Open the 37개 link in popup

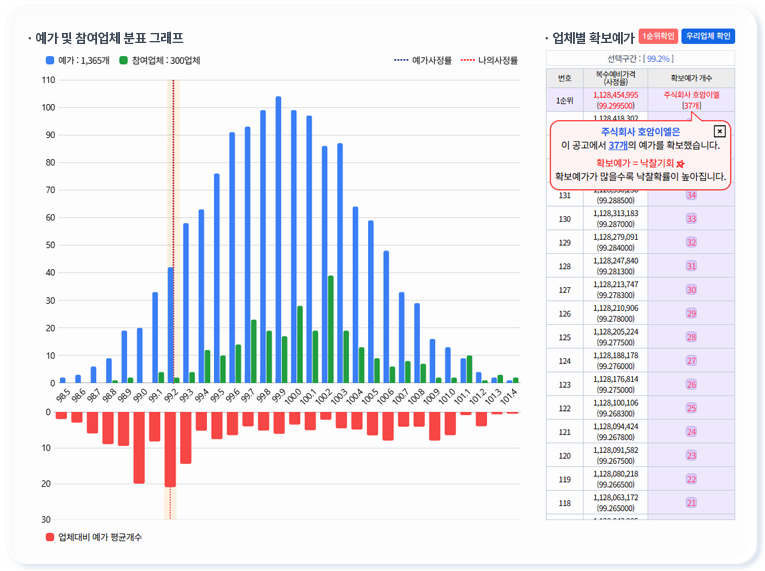[618, 145]
